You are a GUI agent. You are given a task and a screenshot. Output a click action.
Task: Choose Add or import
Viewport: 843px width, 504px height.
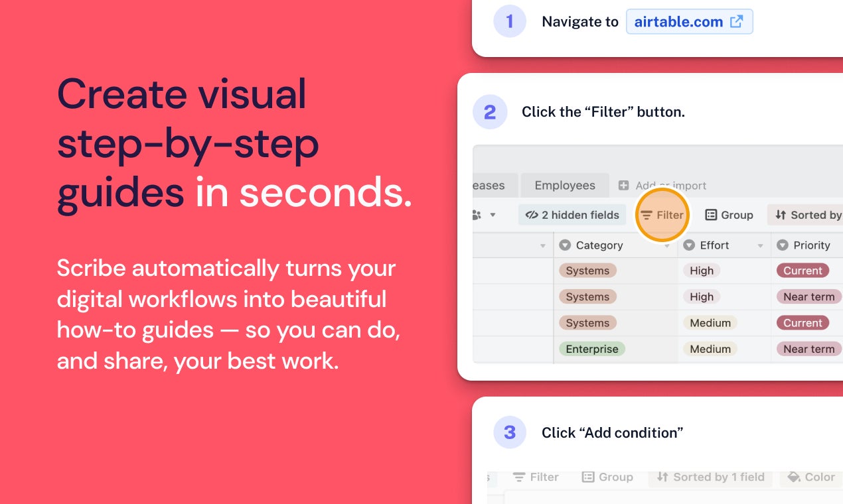(670, 186)
